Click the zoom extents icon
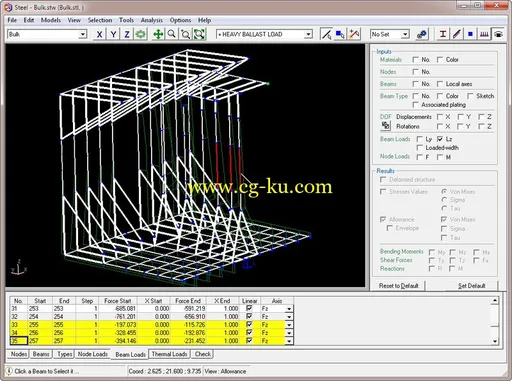512x381 pixels. pos(199,34)
